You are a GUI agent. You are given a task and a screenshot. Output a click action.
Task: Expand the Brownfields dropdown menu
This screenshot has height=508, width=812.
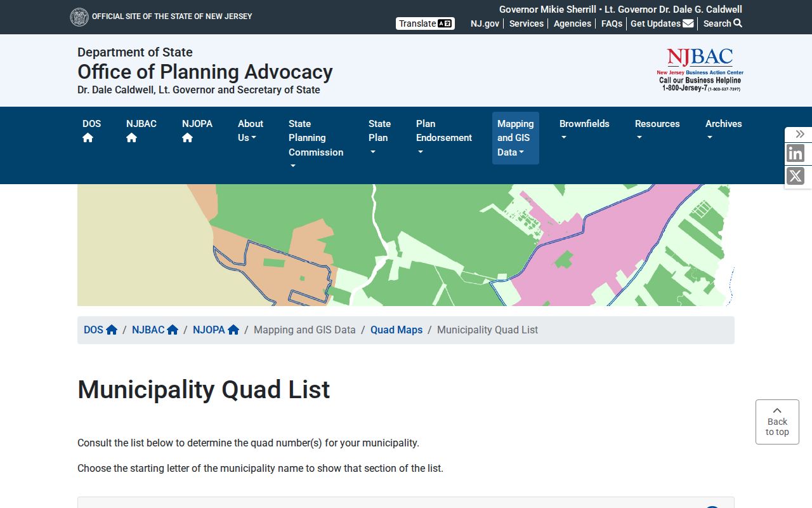tap(584, 131)
